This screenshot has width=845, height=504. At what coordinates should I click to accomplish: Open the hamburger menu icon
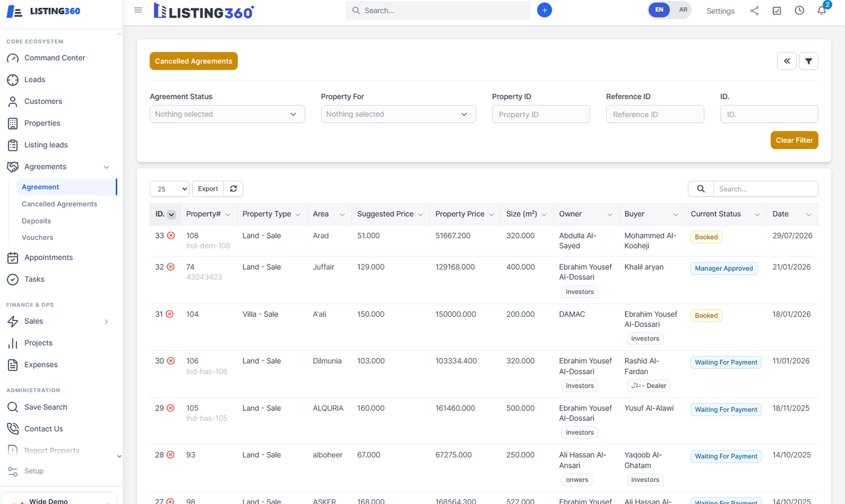point(138,10)
